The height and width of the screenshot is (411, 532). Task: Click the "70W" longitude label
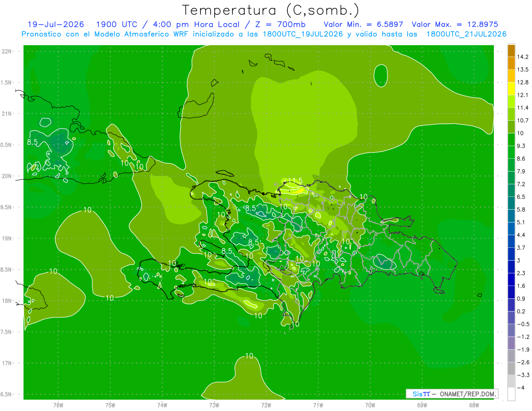370,405
